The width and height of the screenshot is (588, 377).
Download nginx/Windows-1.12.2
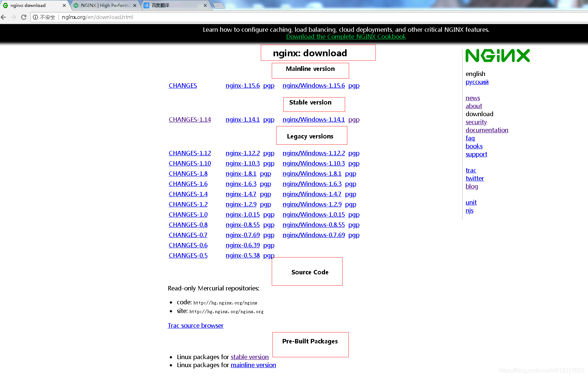pyautogui.click(x=314, y=153)
